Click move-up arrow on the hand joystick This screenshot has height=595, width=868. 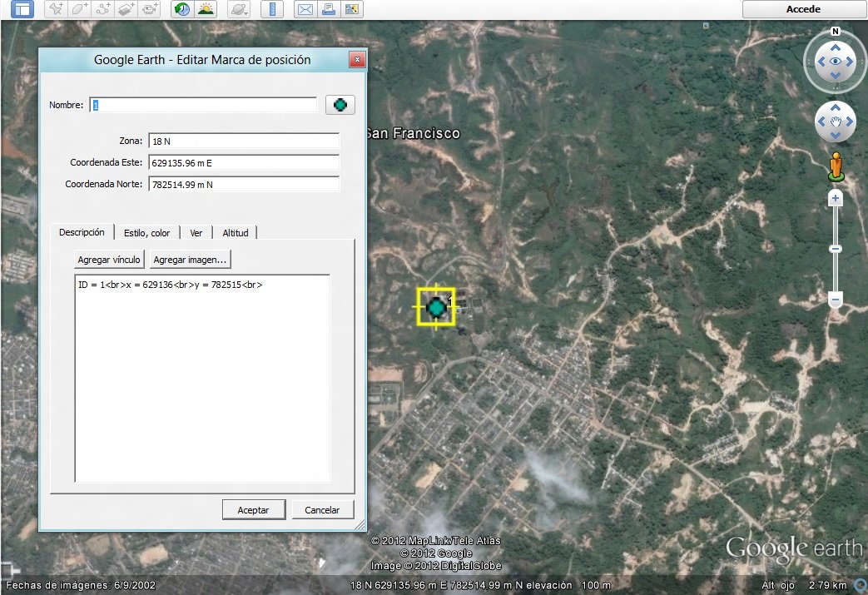(x=836, y=107)
